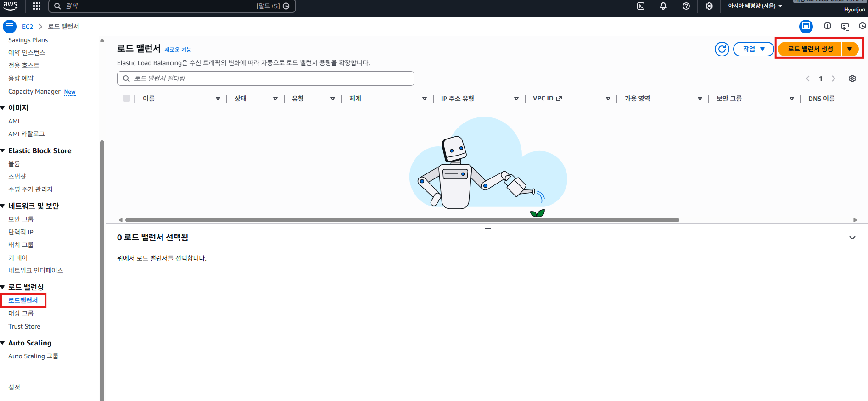Open 보안 그룹 in the sidebar
This screenshot has height=401, width=868.
(x=21, y=219)
